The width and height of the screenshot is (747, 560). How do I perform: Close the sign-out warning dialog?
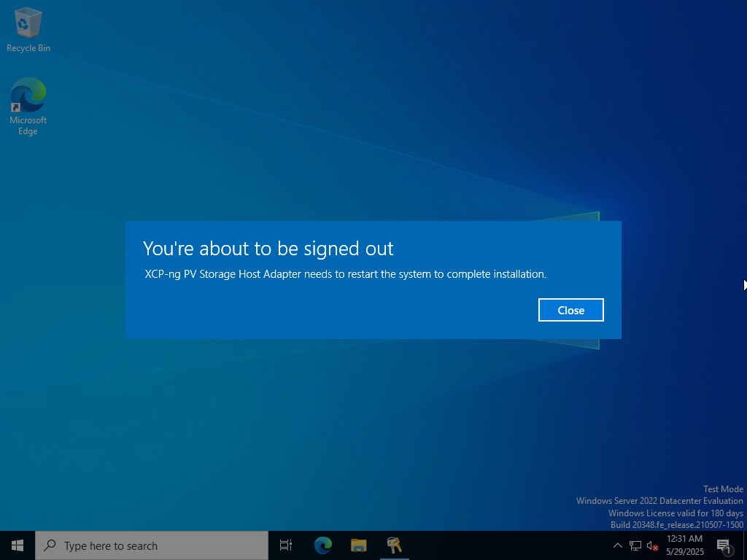(570, 310)
